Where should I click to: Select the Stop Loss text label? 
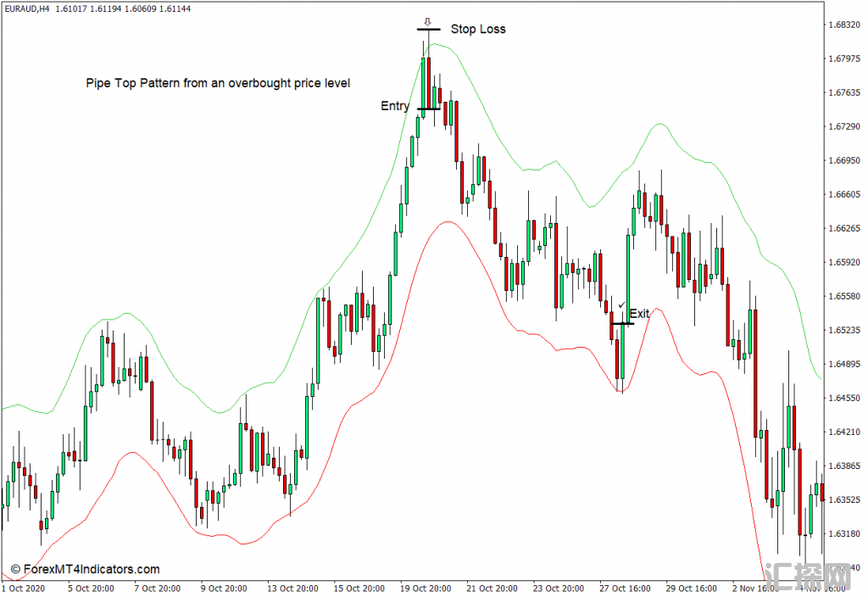[x=478, y=29]
